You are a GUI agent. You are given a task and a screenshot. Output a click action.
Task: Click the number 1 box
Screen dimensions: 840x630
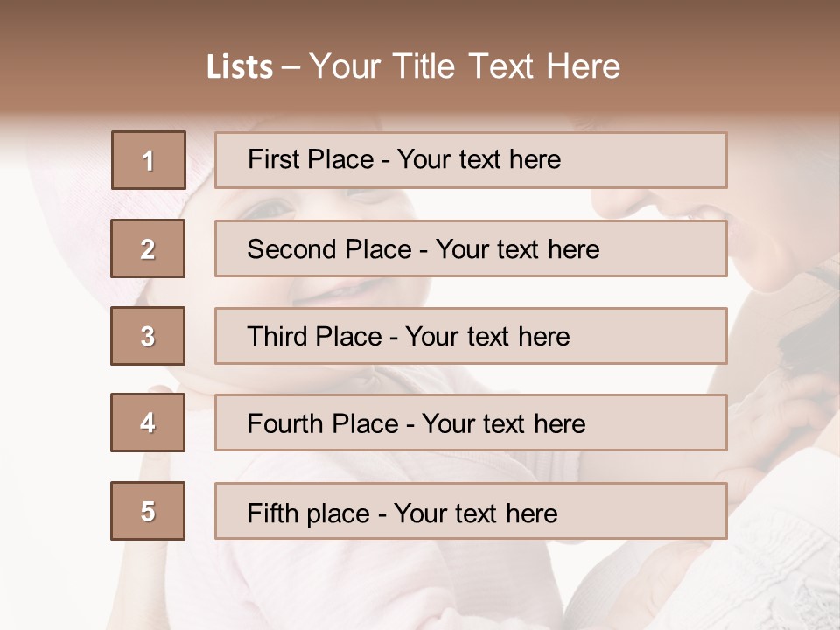pos(149,160)
